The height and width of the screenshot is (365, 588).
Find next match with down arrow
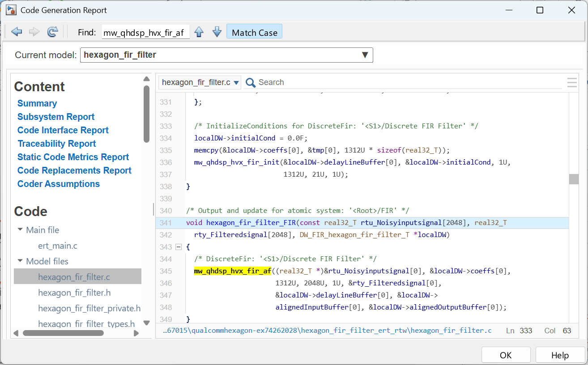pyautogui.click(x=217, y=32)
